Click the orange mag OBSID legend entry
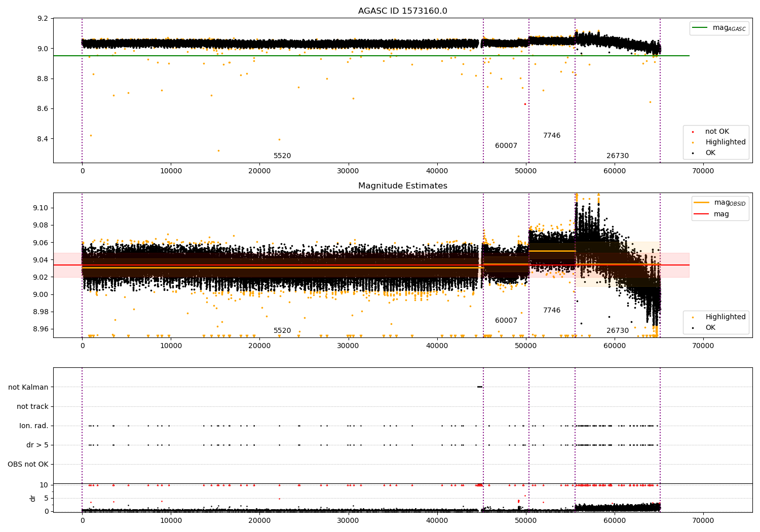Image resolution: width=760 pixels, height=532 pixels. coord(719,203)
